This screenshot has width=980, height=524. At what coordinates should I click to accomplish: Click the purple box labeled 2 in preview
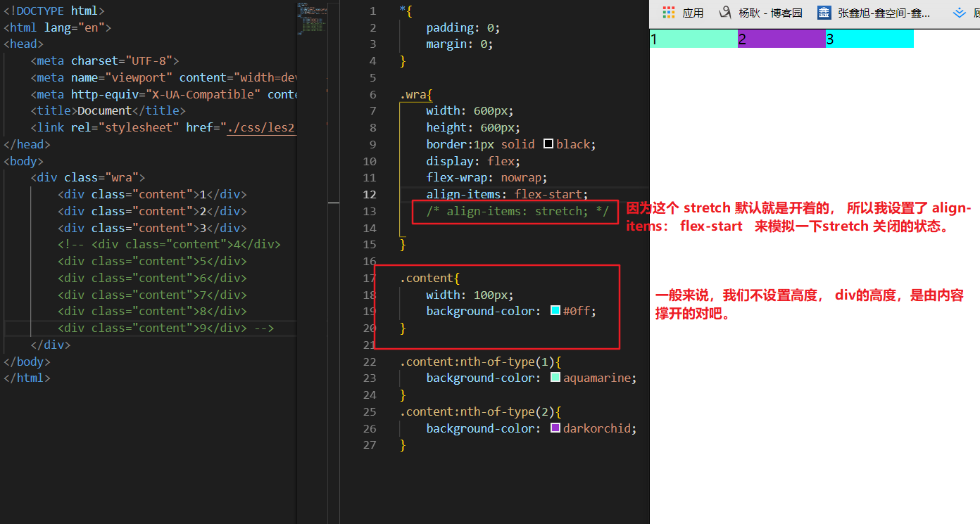[x=781, y=39]
